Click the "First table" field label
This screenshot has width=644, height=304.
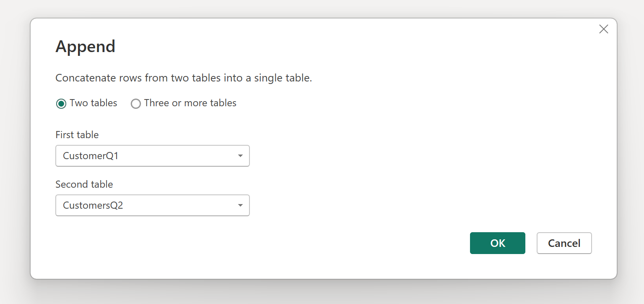77,135
